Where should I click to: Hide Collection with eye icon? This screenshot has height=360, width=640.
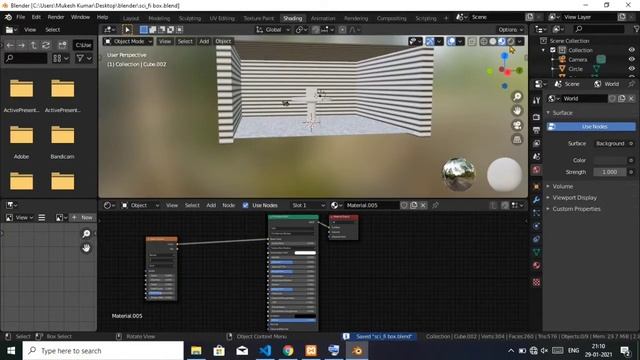(x=631, y=50)
